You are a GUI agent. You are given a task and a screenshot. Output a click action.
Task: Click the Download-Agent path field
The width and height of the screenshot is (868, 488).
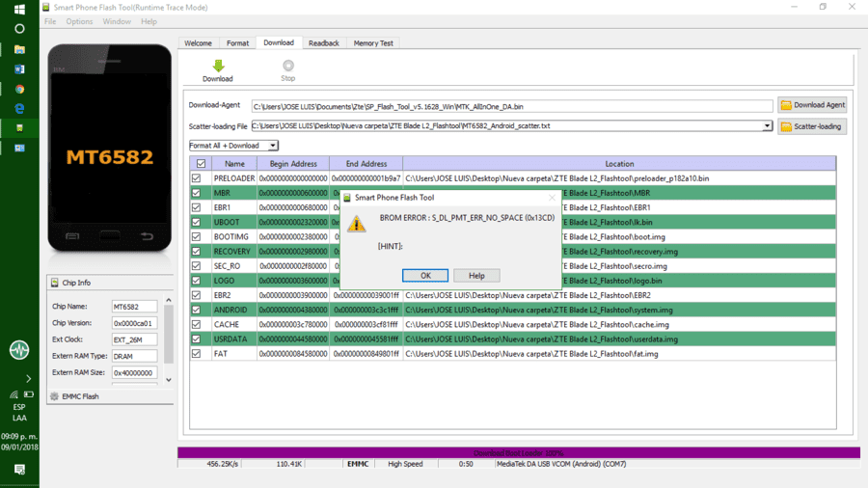[512, 106]
